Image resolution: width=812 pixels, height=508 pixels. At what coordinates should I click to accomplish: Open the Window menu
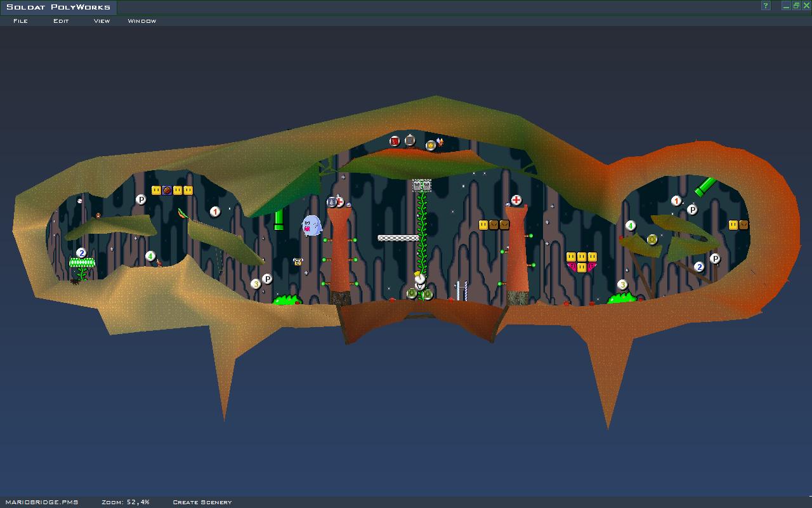tap(141, 21)
